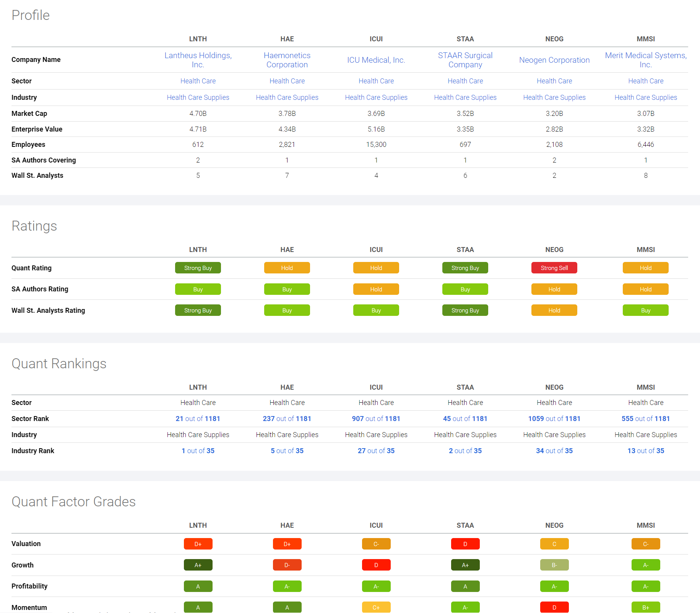Image resolution: width=700 pixels, height=613 pixels.
Task: Click Health Care sector link under MMSI
Action: pos(646,81)
